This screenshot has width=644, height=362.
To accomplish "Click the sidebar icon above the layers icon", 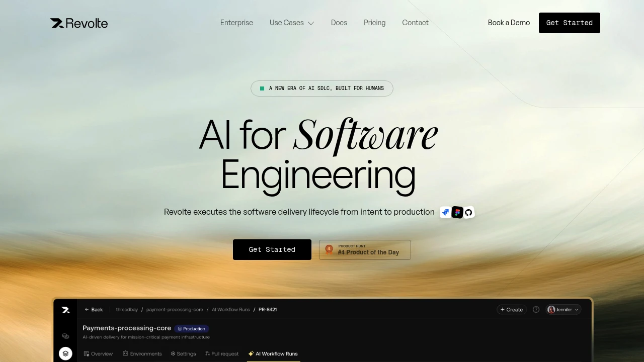I will 65,336.
